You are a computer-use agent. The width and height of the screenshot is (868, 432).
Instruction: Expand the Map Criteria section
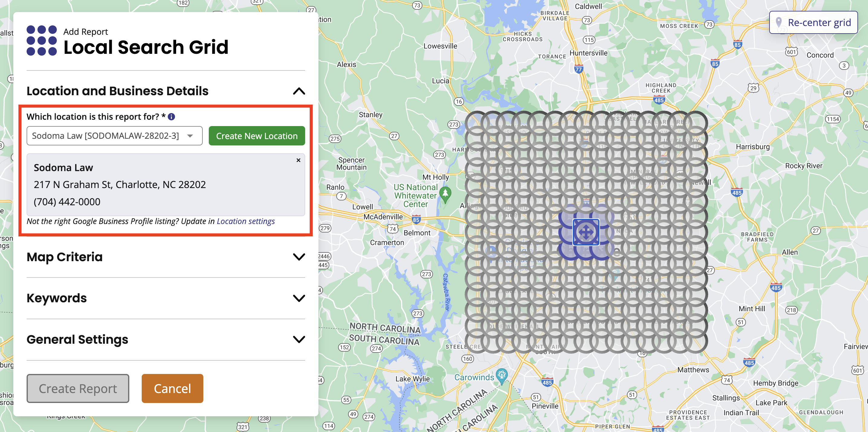(x=299, y=257)
